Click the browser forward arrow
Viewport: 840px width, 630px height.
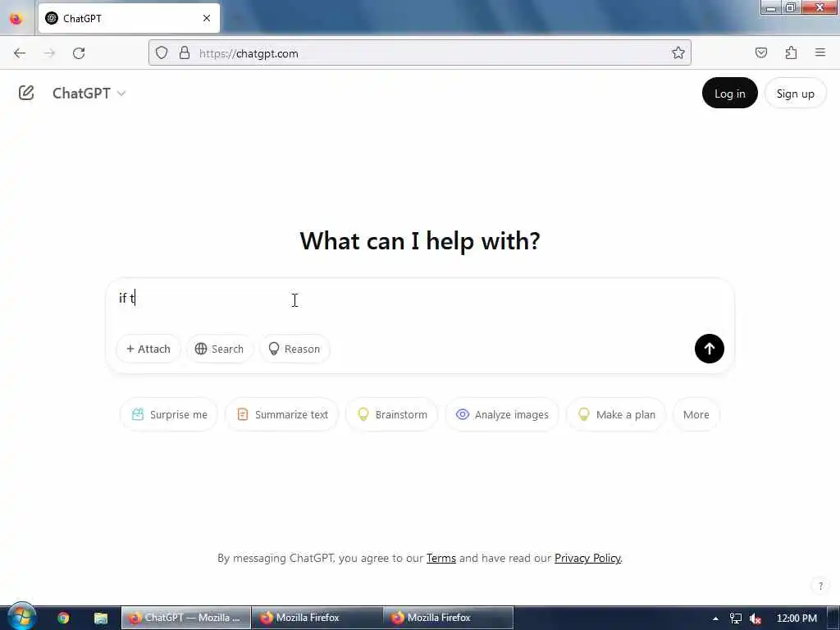(x=49, y=53)
